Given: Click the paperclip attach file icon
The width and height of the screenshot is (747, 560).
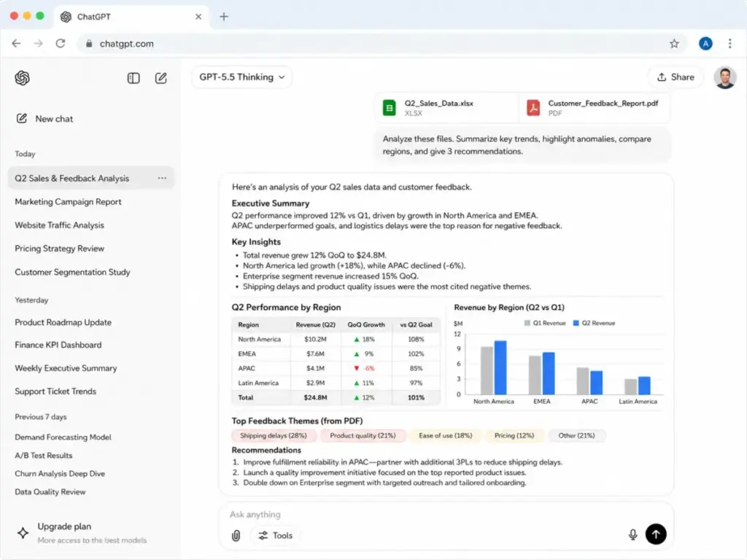Looking at the screenshot, I should tap(236, 535).
